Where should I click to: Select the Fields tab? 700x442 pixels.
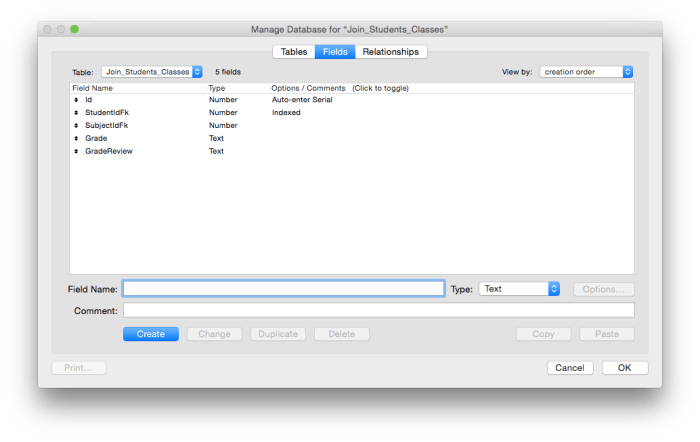pos(335,52)
